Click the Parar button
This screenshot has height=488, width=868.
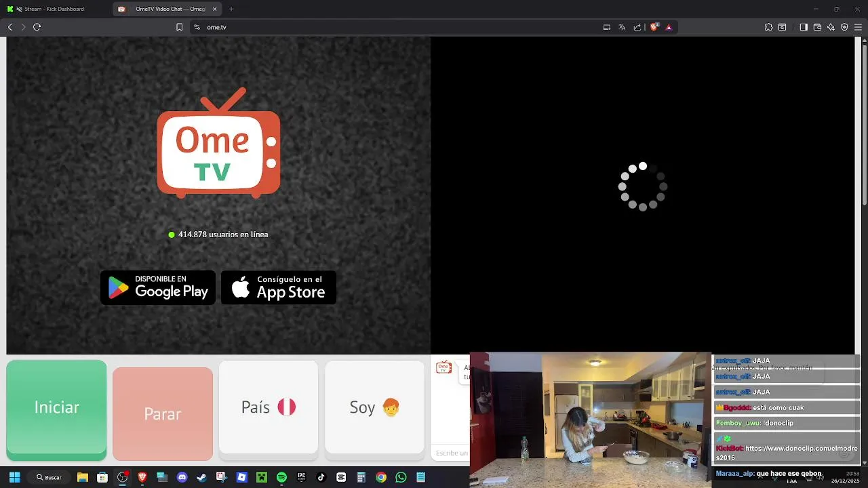click(x=163, y=413)
